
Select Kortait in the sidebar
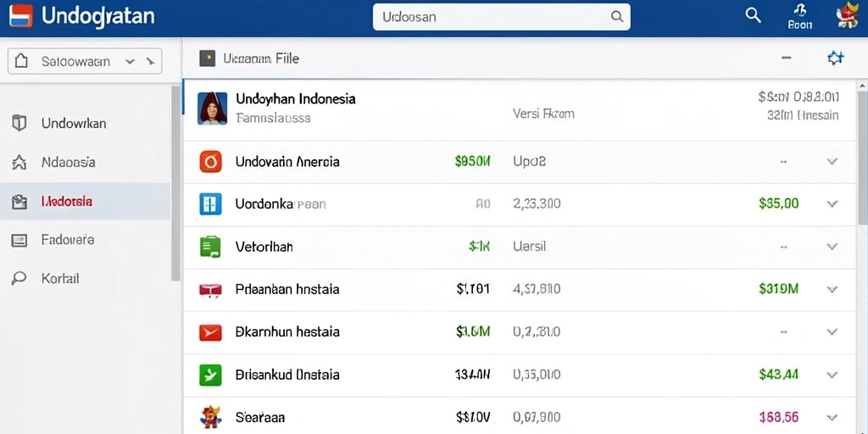86,278
